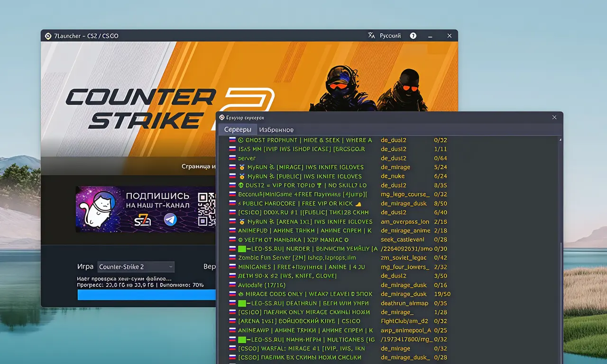Click the QR code on the banner
Viewport: 607px width, 364px height.
tap(206, 209)
